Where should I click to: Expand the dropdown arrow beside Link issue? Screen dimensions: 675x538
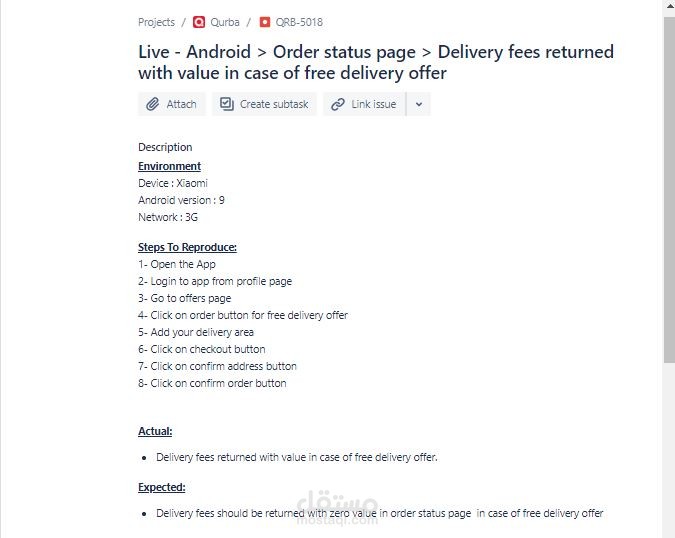pyautogui.click(x=419, y=104)
